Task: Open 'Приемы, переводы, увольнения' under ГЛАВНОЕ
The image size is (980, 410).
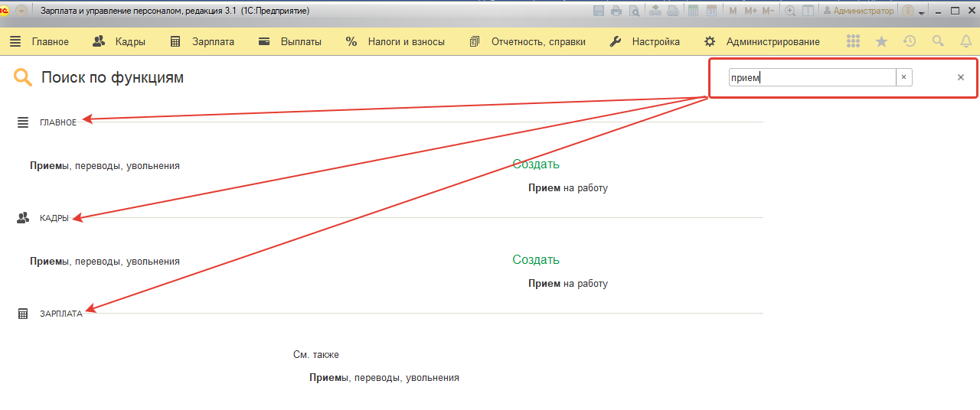Action: tap(105, 165)
